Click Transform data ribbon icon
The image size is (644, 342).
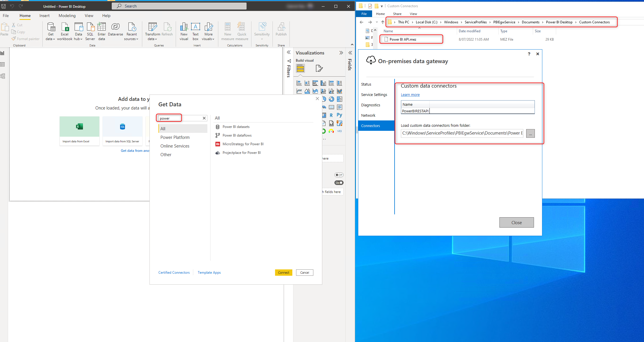(x=152, y=31)
